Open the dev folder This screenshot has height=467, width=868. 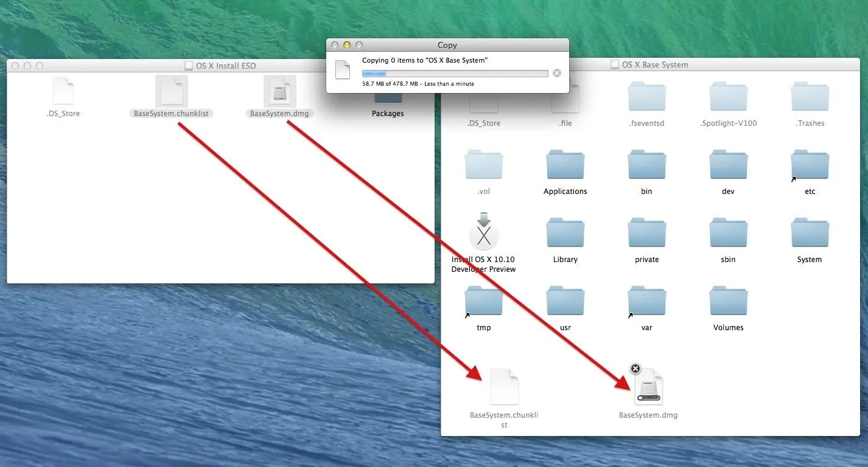pos(728,164)
